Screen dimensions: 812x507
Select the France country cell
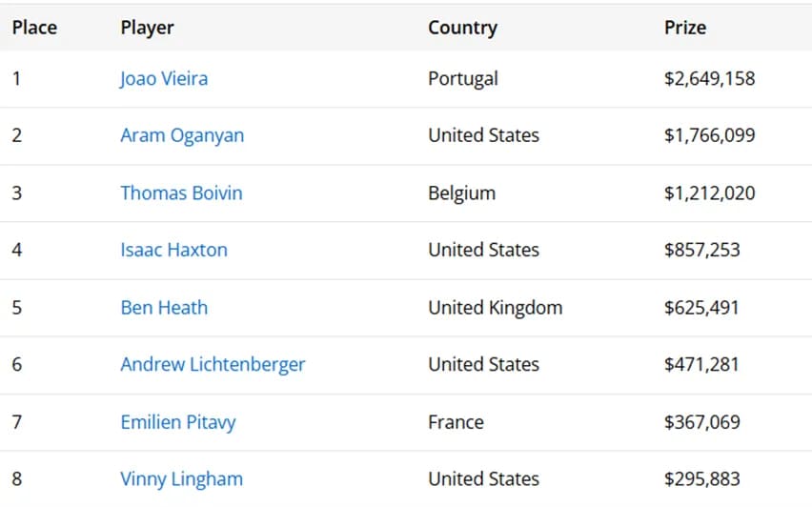456,422
